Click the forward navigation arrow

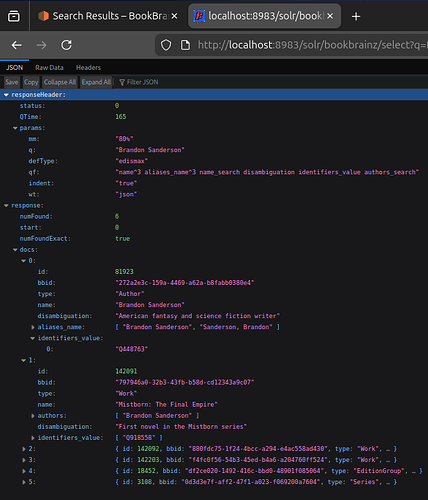41,45
